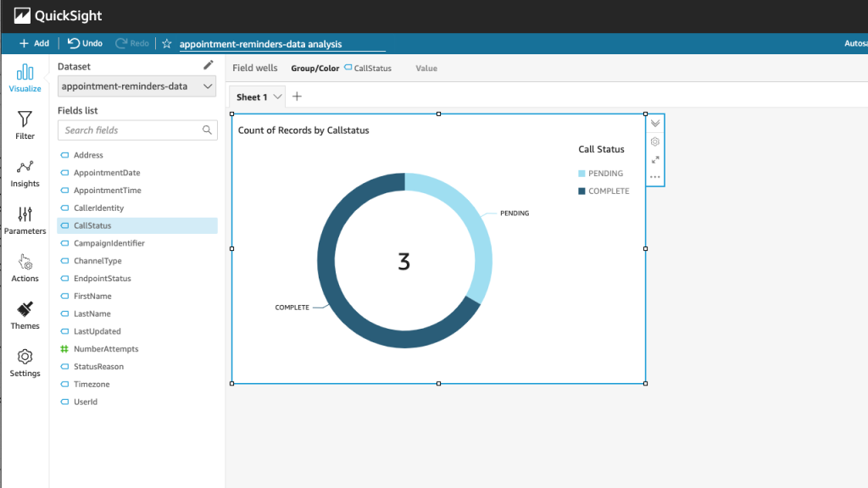Screen dimensions: 868x488
Task: Maximize the donut chart with the expand arrows icon
Action: (654, 159)
